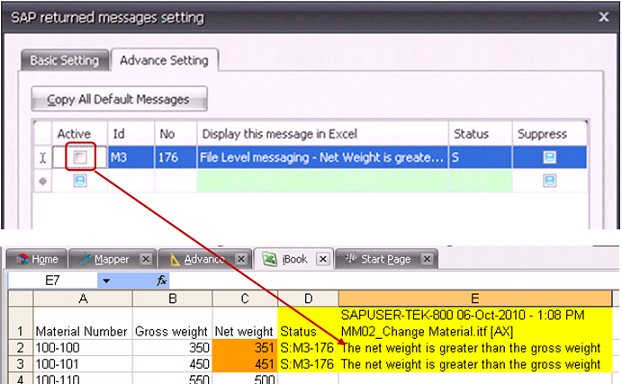The height and width of the screenshot is (384, 622).
Task: Select gross weight cell 350
Action: click(x=173, y=348)
